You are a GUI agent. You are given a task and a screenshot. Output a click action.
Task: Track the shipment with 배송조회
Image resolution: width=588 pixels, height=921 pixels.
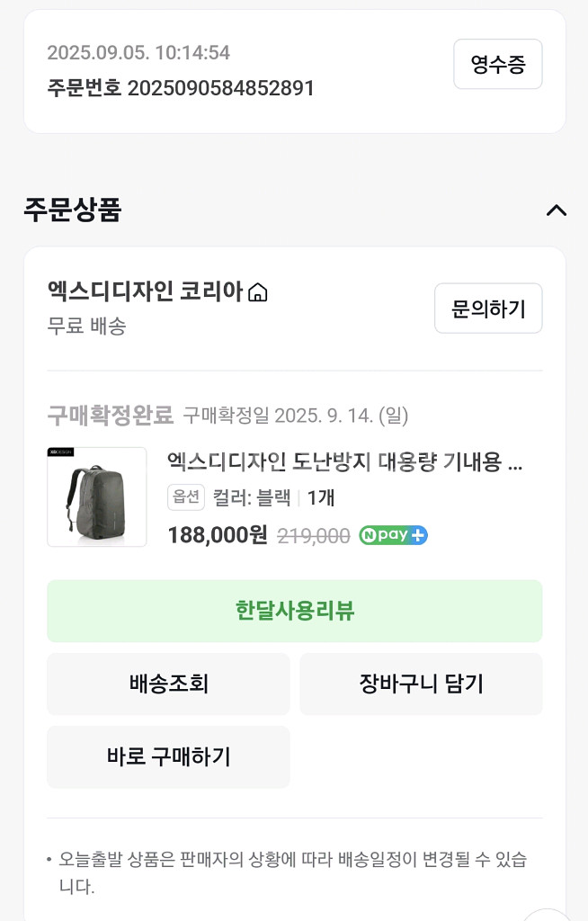tap(168, 684)
